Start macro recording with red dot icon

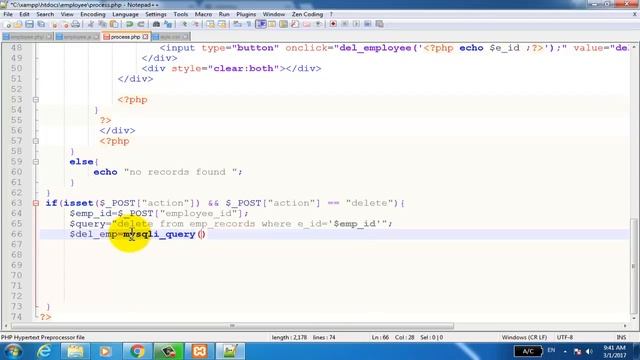pyautogui.click(x=333, y=24)
